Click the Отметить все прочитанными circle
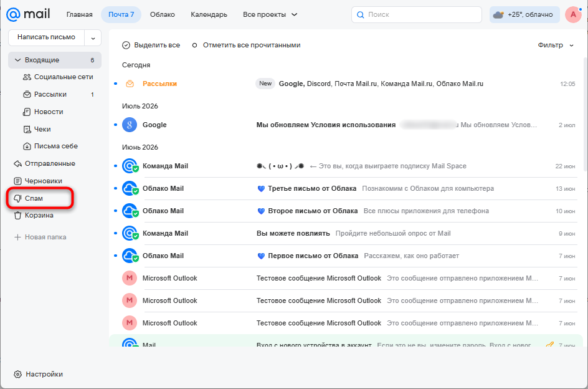The image size is (588, 389). pos(194,46)
